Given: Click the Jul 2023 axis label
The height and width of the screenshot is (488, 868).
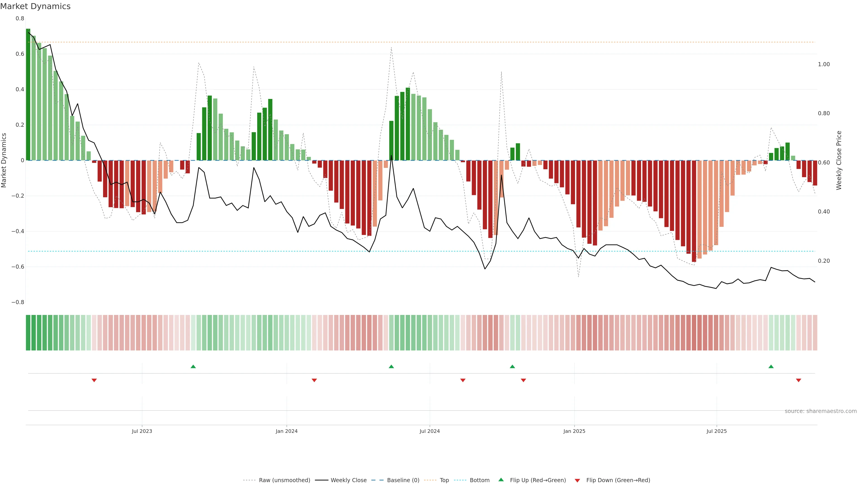Looking at the screenshot, I should [142, 431].
